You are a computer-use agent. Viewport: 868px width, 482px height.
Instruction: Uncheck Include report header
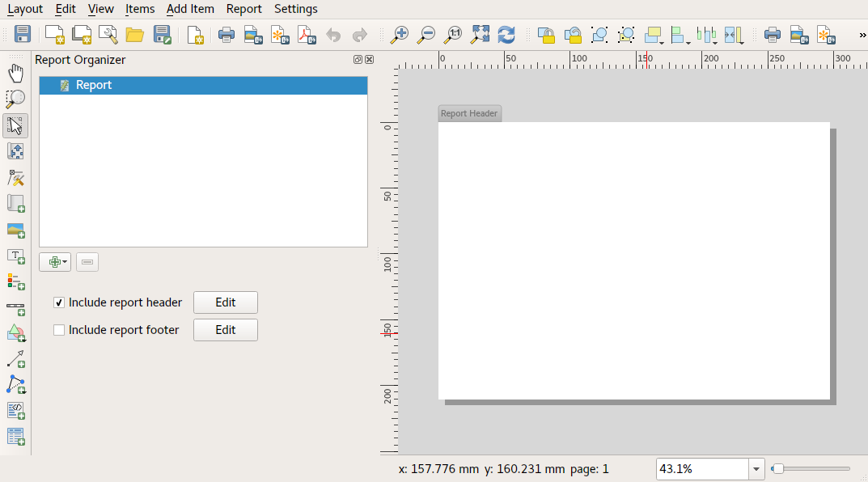[x=59, y=302]
